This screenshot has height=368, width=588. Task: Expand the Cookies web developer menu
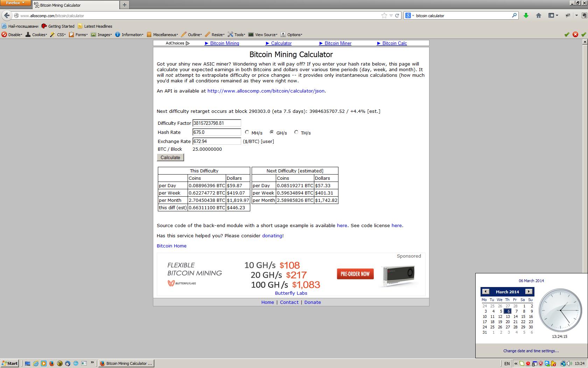[x=36, y=34]
